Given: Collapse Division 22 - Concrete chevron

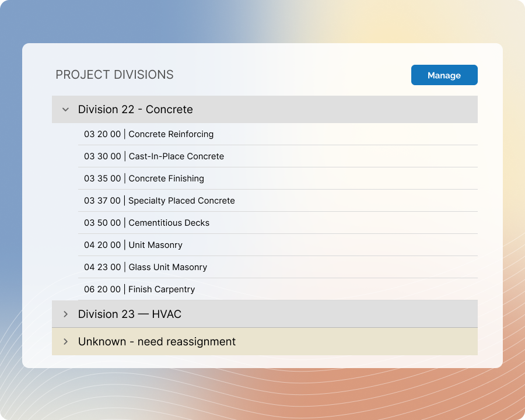Looking at the screenshot, I should coord(65,110).
